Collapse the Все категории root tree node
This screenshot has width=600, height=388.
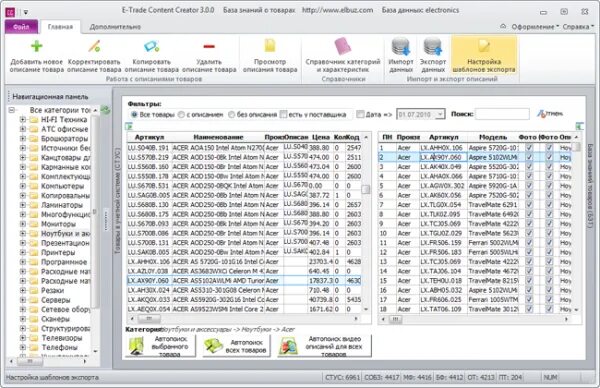tap(11, 110)
